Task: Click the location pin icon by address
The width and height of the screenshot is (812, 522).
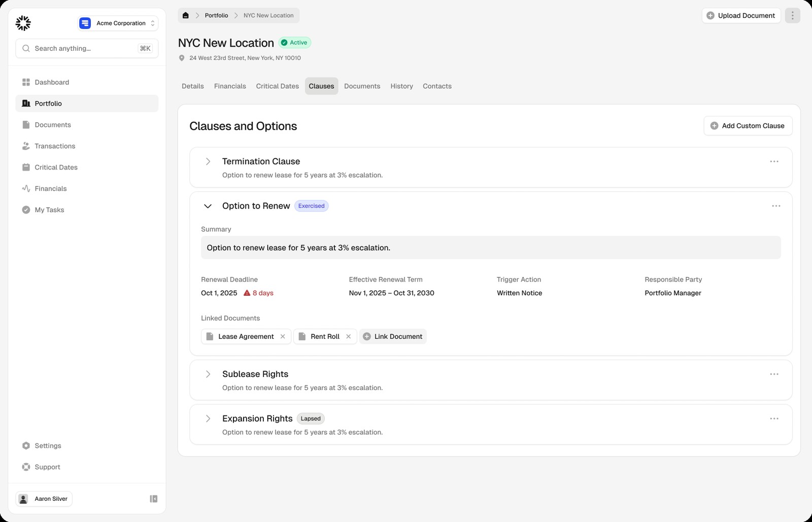Action: tap(182, 58)
